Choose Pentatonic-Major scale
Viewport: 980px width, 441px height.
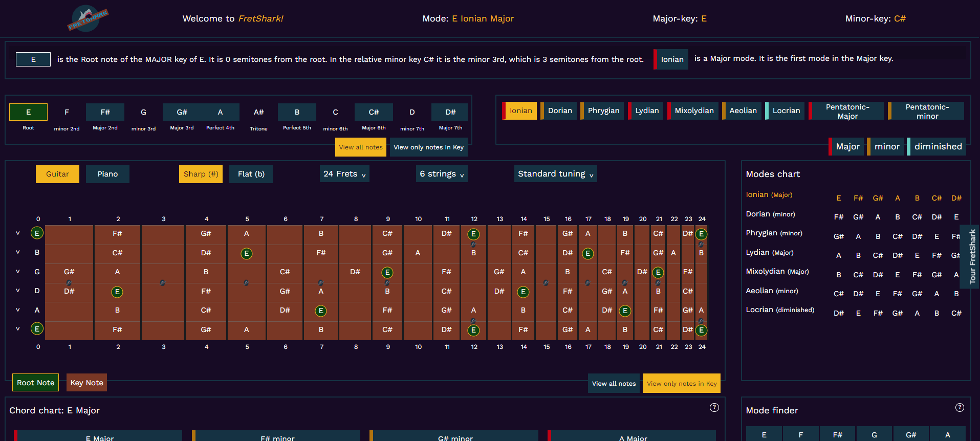[846, 111]
